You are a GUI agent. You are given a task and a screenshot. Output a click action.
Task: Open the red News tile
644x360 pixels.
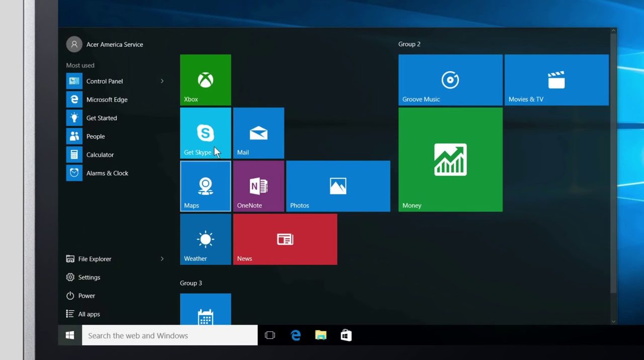[x=285, y=239]
